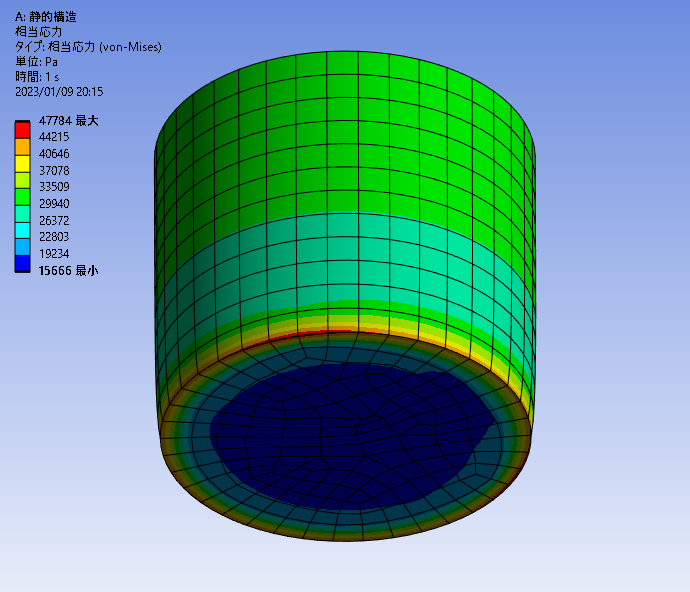Select the legend value 26372
This screenshot has height=592, width=690.
click(x=54, y=220)
